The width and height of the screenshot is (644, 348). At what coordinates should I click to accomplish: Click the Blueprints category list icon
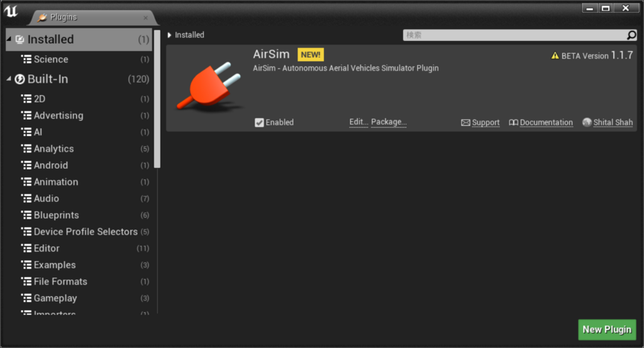(26, 215)
